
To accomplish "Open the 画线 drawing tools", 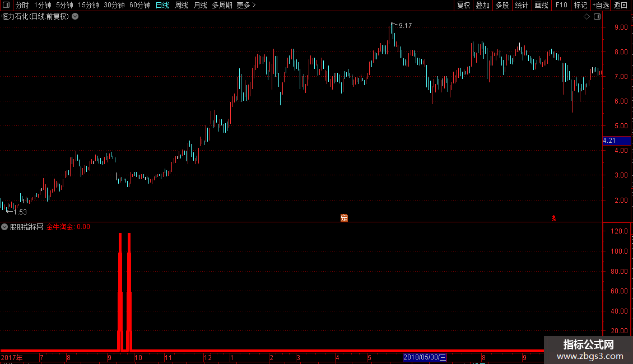I will 541,5.
